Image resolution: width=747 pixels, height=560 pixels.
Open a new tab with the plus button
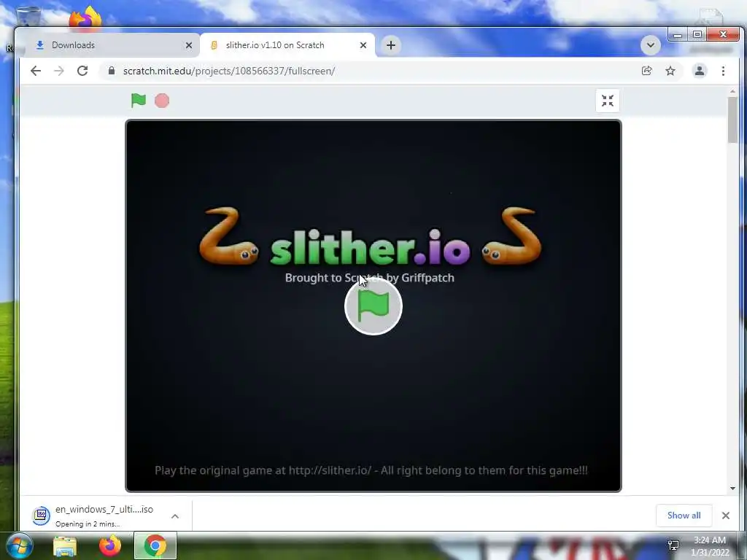pyautogui.click(x=391, y=45)
